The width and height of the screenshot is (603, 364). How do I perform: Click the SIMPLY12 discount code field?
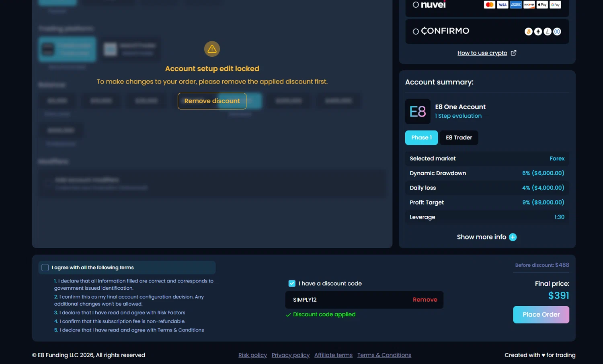pos(364,300)
